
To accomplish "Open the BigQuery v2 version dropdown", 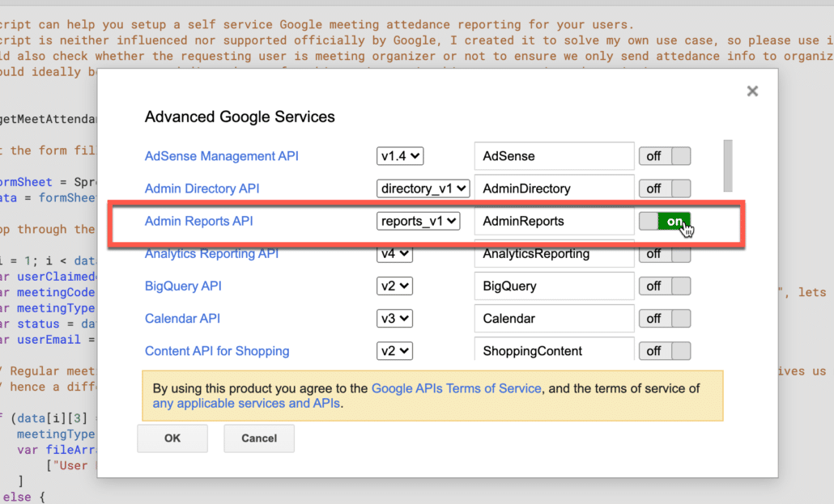I will [x=394, y=286].
